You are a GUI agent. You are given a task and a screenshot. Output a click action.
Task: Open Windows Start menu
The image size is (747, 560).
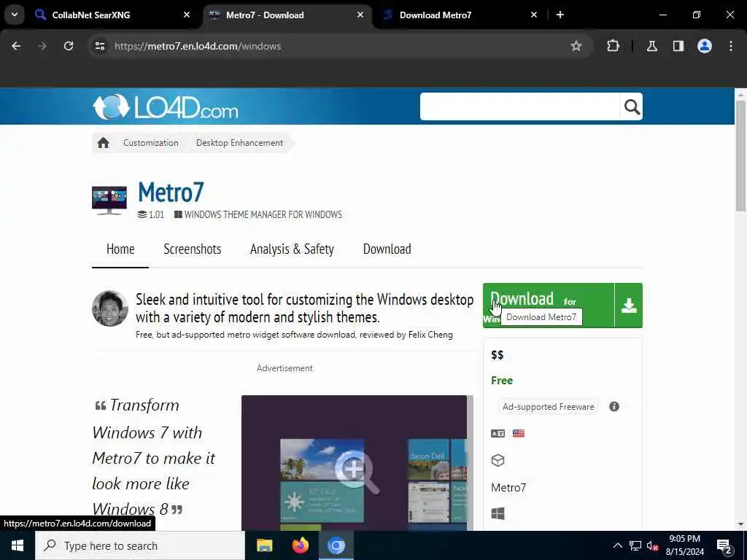(18, 545)
